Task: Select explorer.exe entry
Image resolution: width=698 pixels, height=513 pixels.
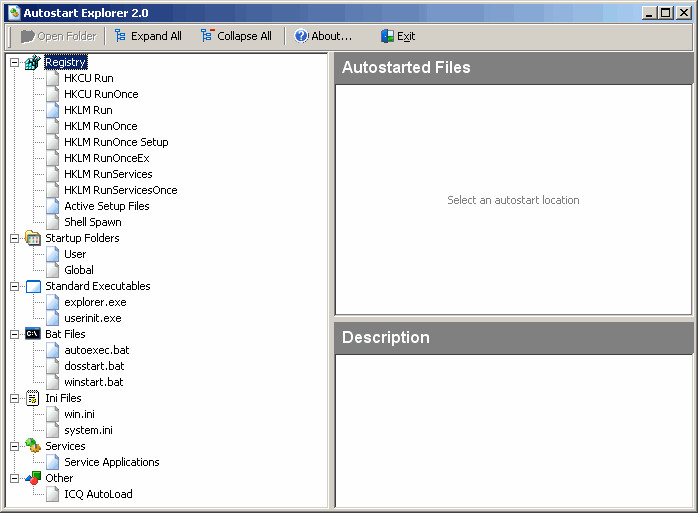Action: [95, 302]
